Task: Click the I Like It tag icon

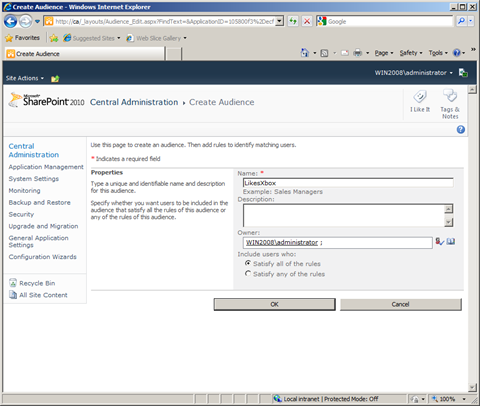Action: click(x=420, y=97)
